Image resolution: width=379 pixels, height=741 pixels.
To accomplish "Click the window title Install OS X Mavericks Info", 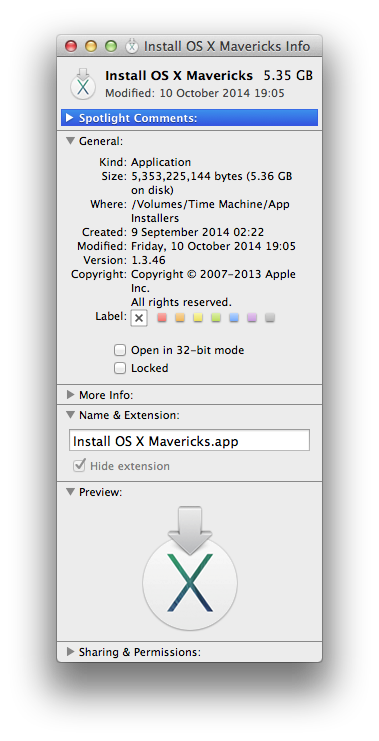I will [227, 46].
